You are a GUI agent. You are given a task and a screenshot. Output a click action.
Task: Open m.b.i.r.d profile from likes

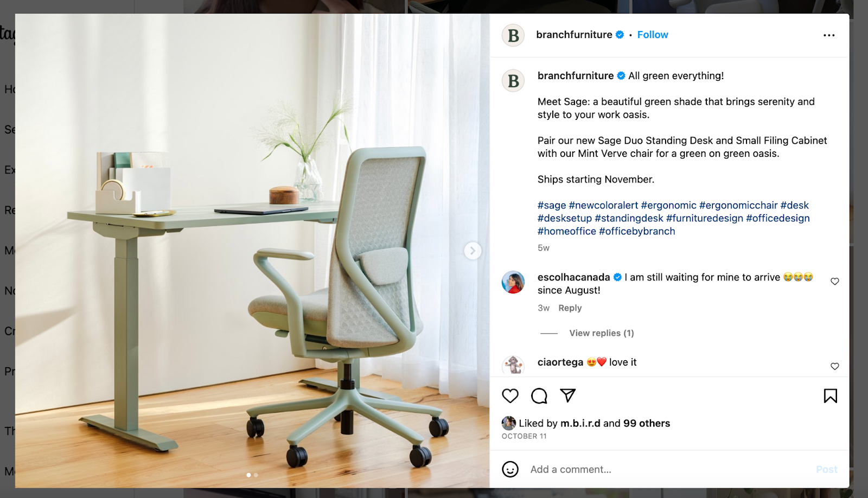pos(580,423)
